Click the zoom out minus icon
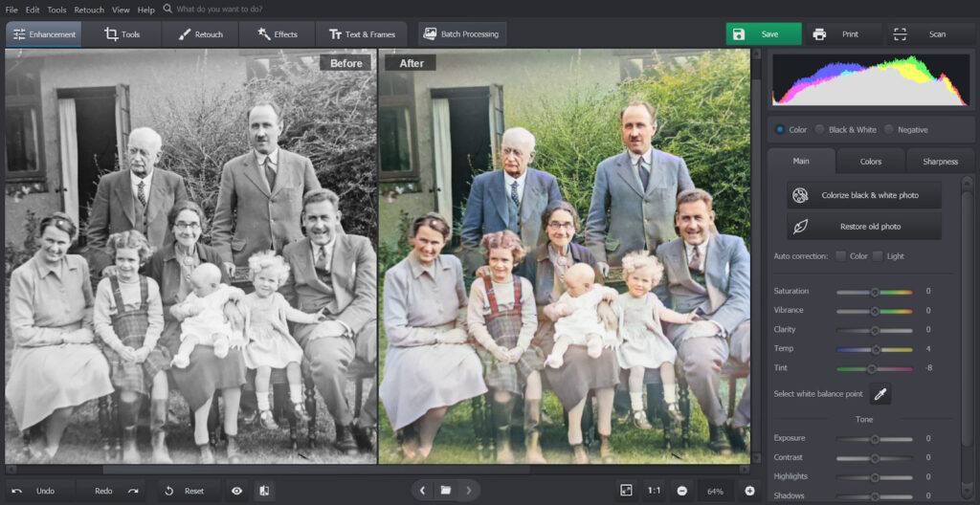 pos(682,491)
